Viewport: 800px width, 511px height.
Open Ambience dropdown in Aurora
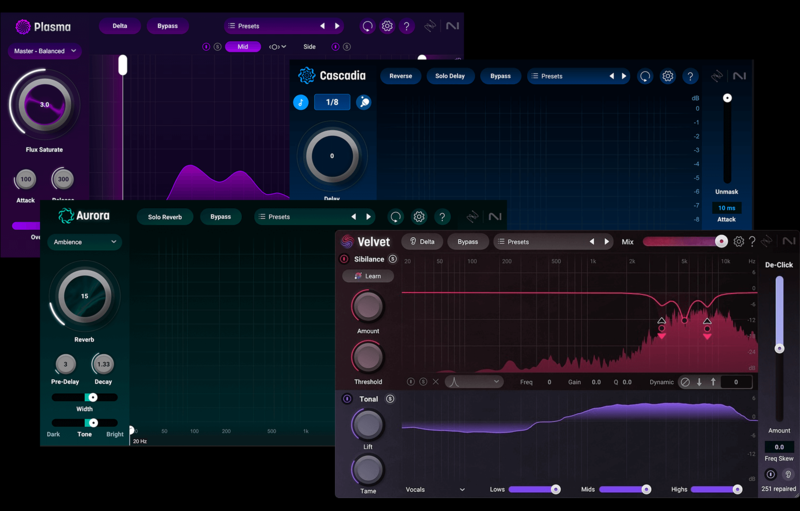(x=85, y=242)
